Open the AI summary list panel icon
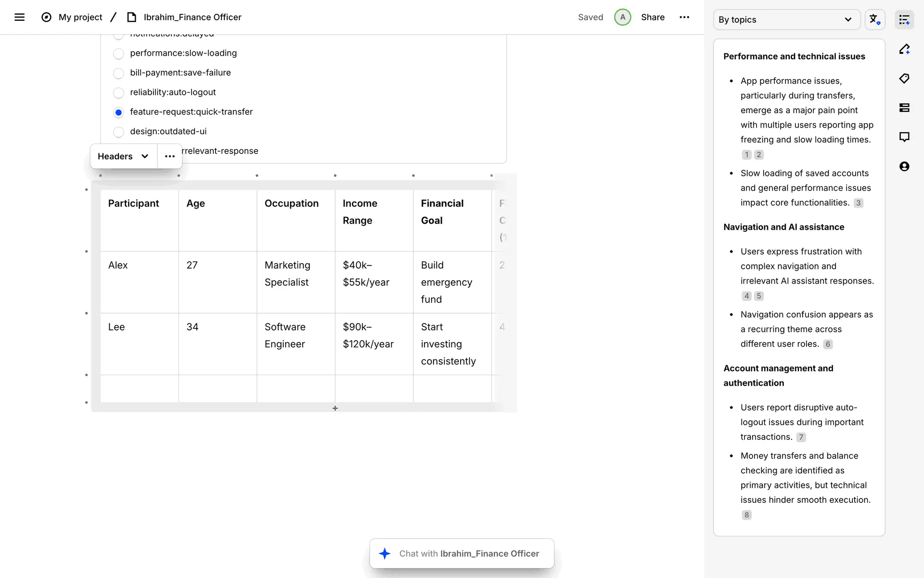 coord(904,20)
